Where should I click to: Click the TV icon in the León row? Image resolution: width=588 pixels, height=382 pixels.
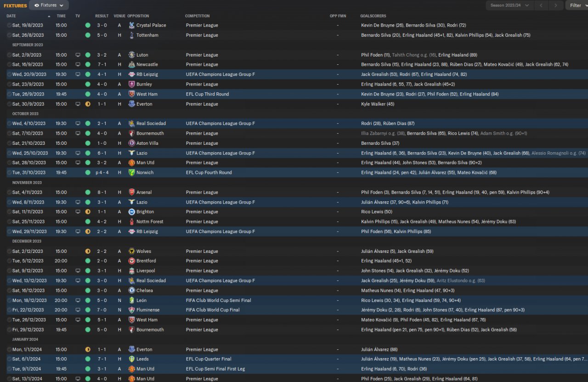(x=78, y=300)
